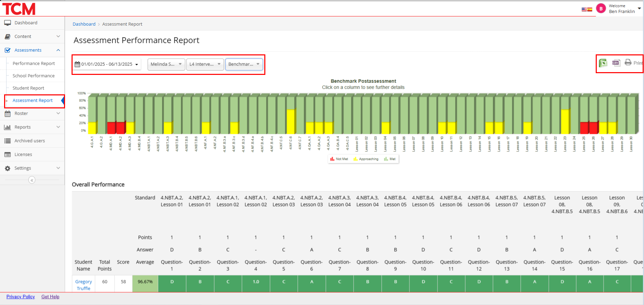Screen dimensions: 644x305
Task: Open Student Report in sidebar
Action: [x=28, y=88]
